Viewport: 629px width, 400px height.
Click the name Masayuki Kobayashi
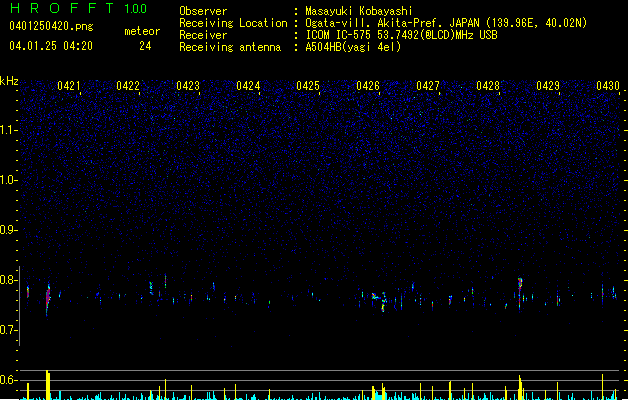point(358,11)
